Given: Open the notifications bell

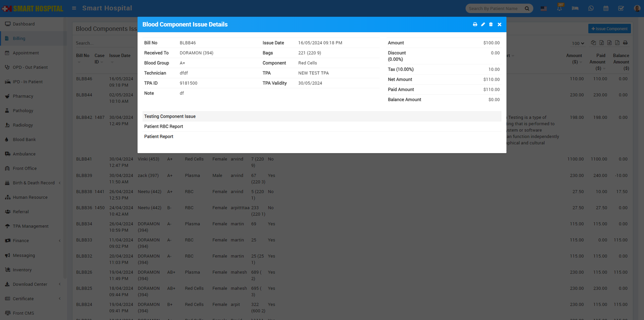Looking at the screenshot, I should click(x=559, y=8).
